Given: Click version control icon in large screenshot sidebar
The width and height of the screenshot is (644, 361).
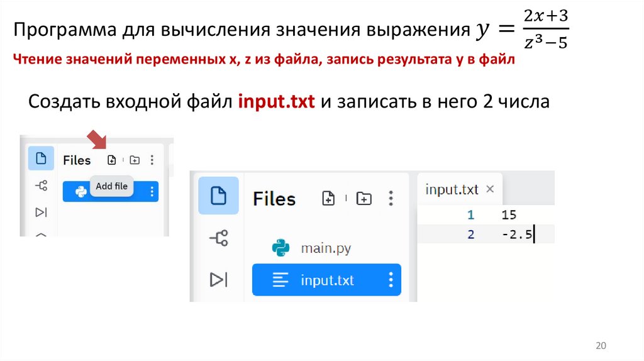Looking at the screenshot, I should point(218,238).
